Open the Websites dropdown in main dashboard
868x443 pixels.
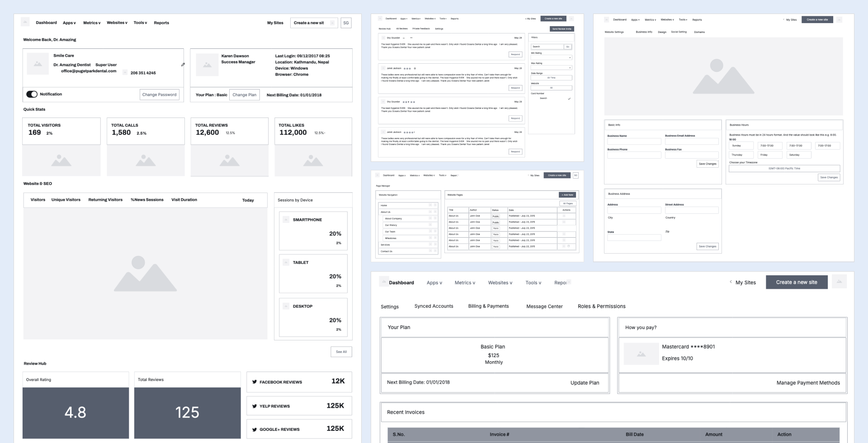(117, 23)
